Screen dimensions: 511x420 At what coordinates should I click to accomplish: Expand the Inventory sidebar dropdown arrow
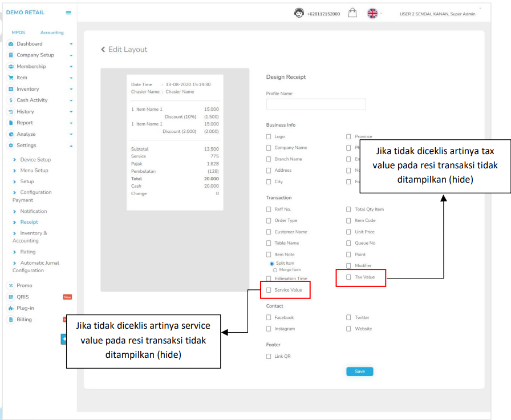71,89
